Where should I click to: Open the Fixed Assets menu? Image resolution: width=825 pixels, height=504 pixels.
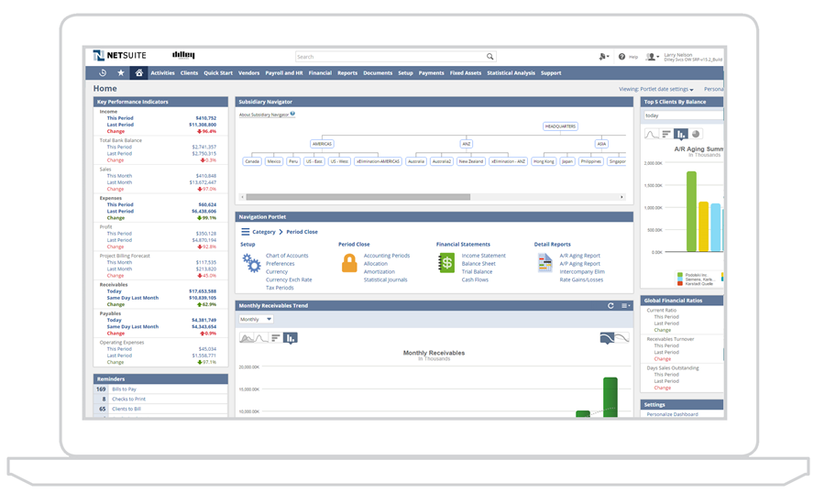465,73
